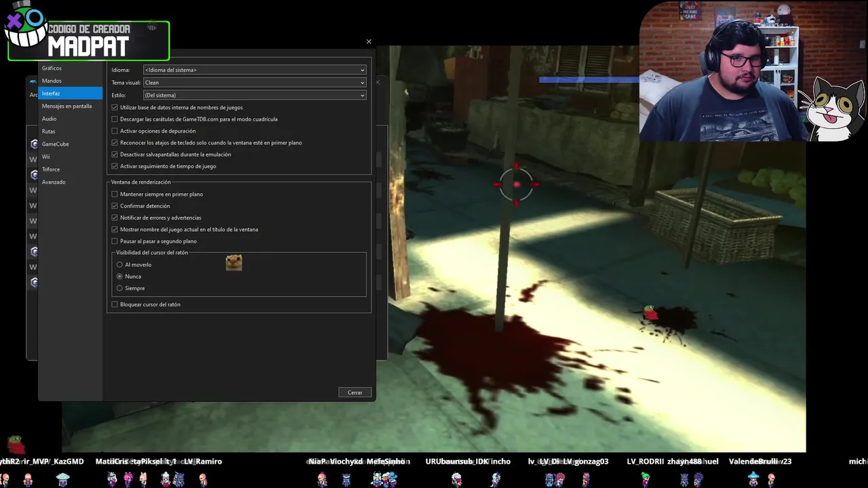The image size is (868, 488).
Task: Enable Mantener siempre en primer plano
Action: 115,195
